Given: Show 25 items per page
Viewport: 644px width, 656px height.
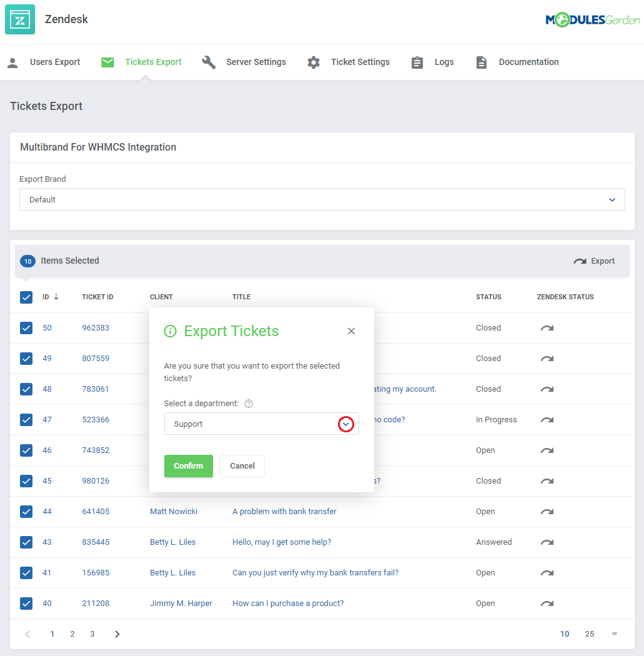Looking at the screenshot, I should click(590, 634).
